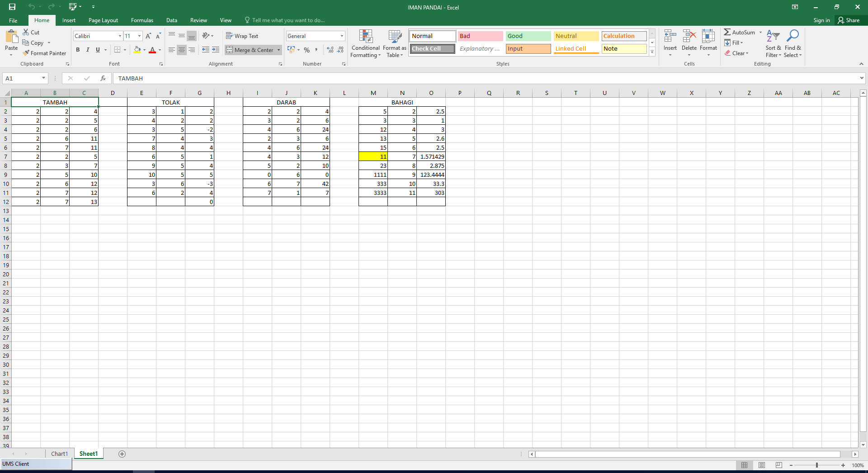Open the General number format dropdown
This screenshot has height=473, width=868.
pyautogui.click(x=342, y=36)
